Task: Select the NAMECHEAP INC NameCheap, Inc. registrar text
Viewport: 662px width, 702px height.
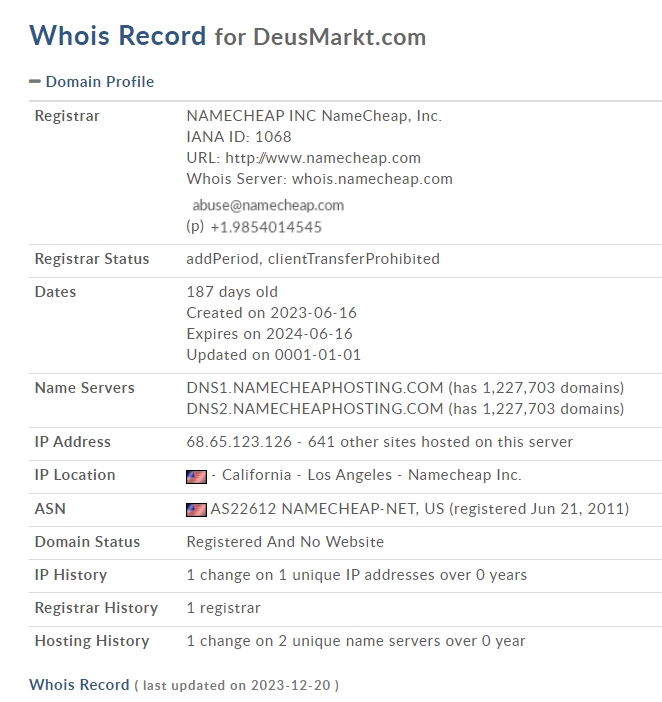Action: tap(314, 116)
